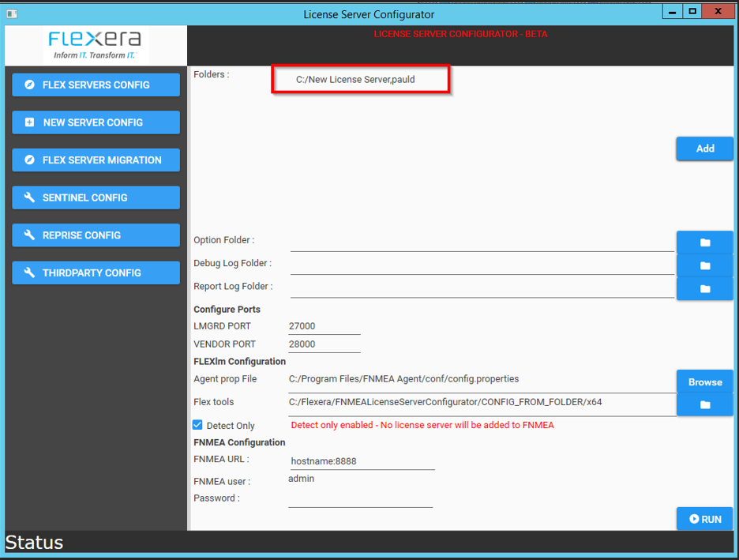Browse for the Agent prop File
Image resolution: width=739 pixels, height=560 pixels.
704,381
